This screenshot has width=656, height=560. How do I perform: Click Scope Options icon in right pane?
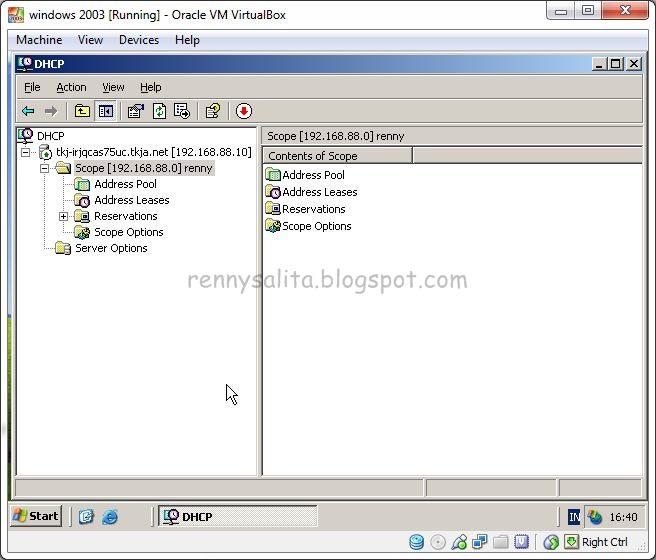[273, 225]
